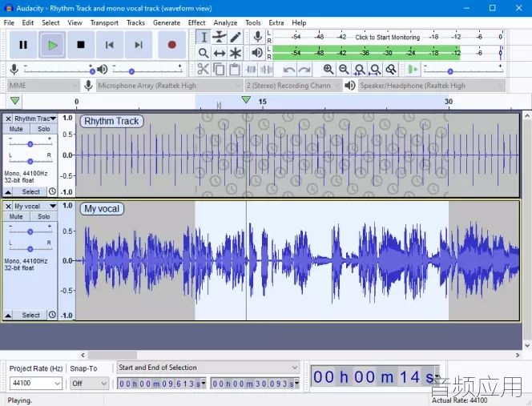Click the timeline green pinned playhead button
Viewport: 532px width, 406px height.
[15, 101]
